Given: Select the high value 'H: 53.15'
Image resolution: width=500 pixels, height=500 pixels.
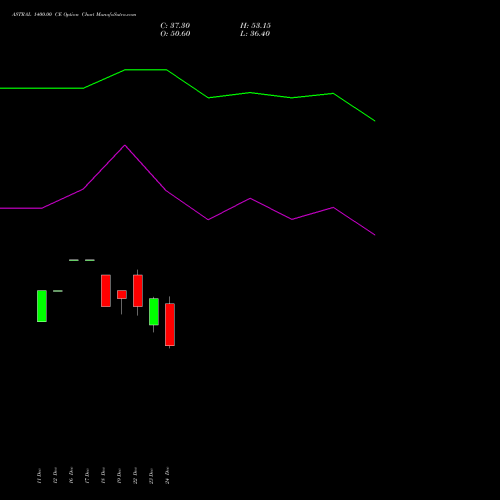Looking at the screenshot, I should tap(255, 26).
